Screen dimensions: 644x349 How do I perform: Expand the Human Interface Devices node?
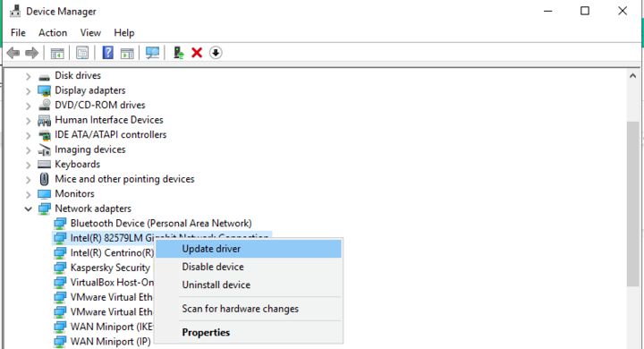pos(28,121)
